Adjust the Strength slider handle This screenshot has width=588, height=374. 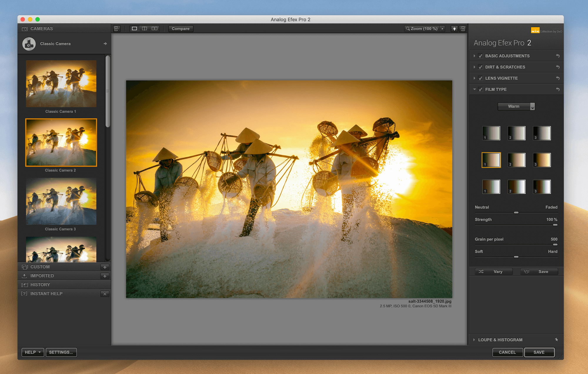555,225
